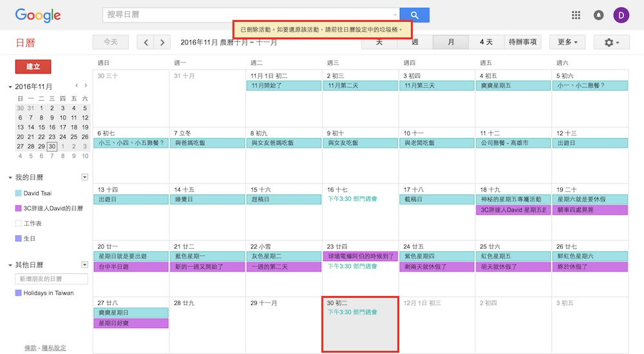Open the notifications bell
The height and width of the screenshot is (354, 644).
(x=598, y=15)
